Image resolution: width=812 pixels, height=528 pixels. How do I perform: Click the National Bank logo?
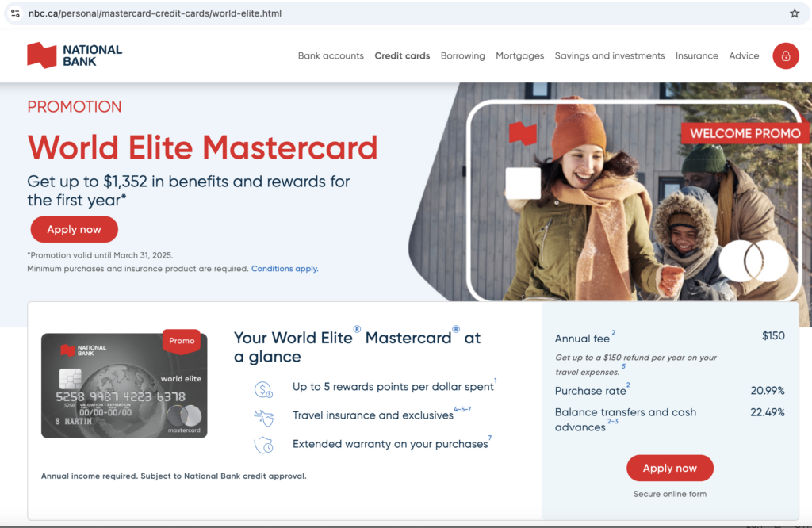(x=75, y=55)
